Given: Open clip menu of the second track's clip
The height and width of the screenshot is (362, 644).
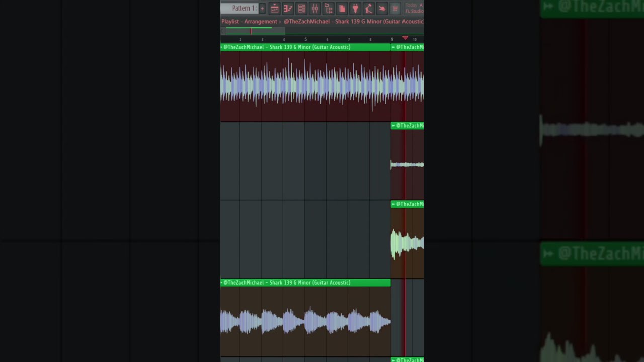Looking at the screenshot, I should pyautogui.click(x=393, y=126).
